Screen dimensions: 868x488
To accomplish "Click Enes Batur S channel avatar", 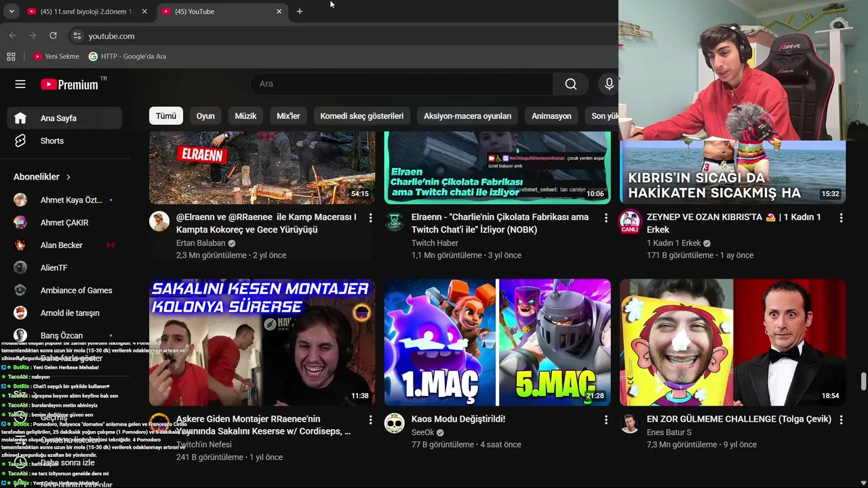I will [630, 423].
